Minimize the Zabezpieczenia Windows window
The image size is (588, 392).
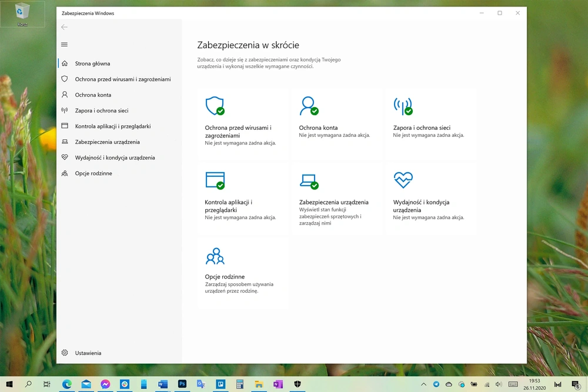482,13
